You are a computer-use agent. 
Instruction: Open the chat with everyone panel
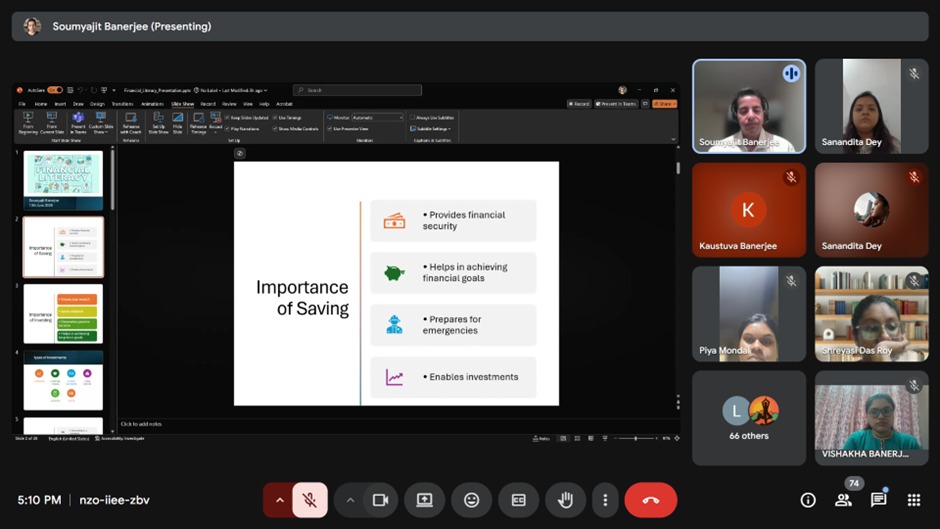coord(878,500)
